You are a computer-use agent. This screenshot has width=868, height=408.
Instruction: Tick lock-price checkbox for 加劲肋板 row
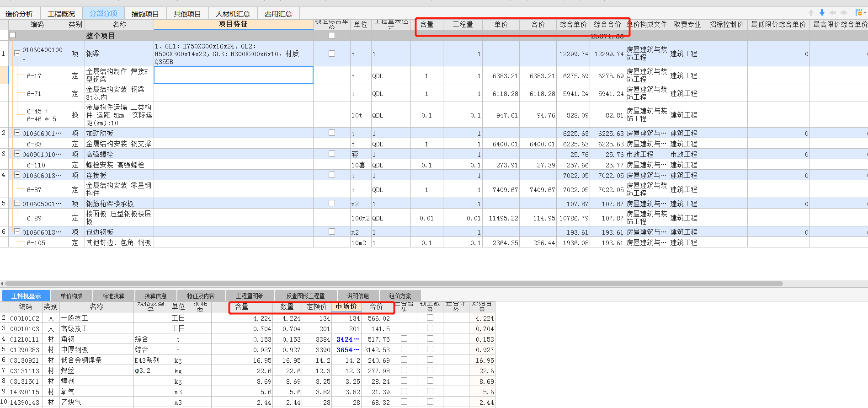(332, 133)
